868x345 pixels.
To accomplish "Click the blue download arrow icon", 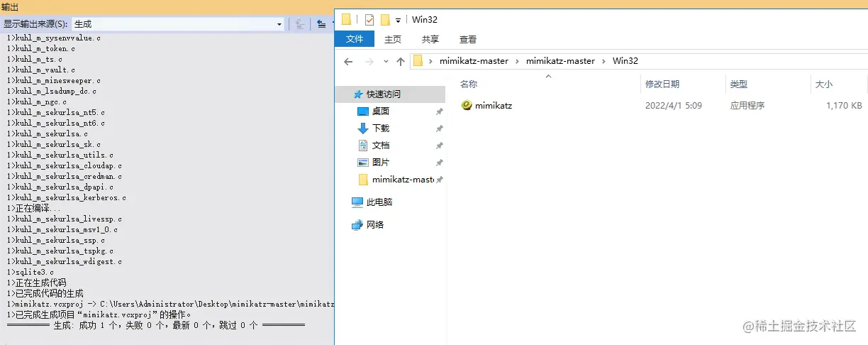I will tap(363, 128).
